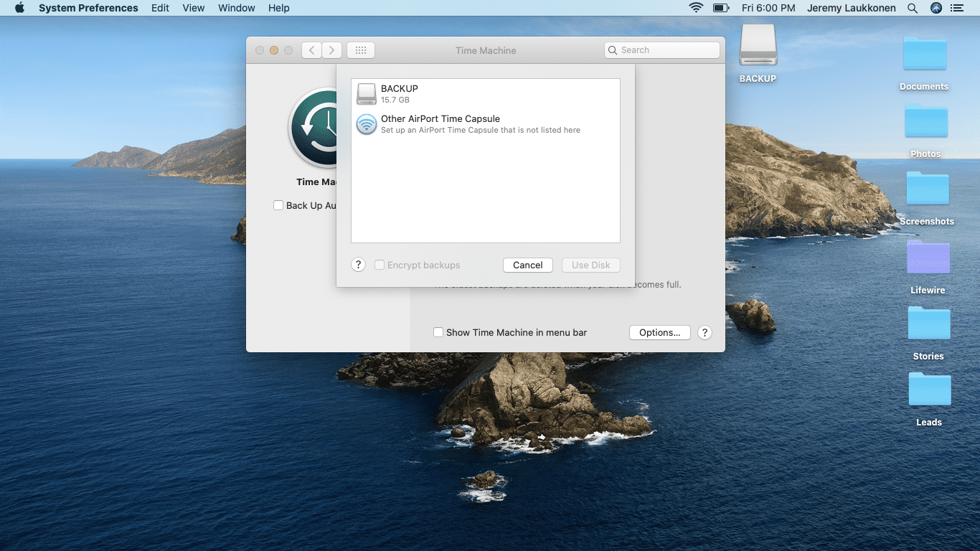Open Time Machine help button

[x=705, y=332]
